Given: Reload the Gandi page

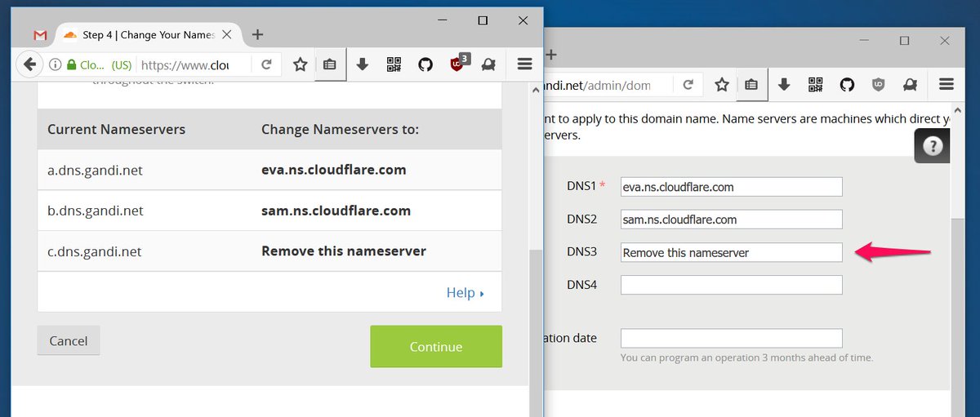Looking at the screenshot, I should 688,85.
